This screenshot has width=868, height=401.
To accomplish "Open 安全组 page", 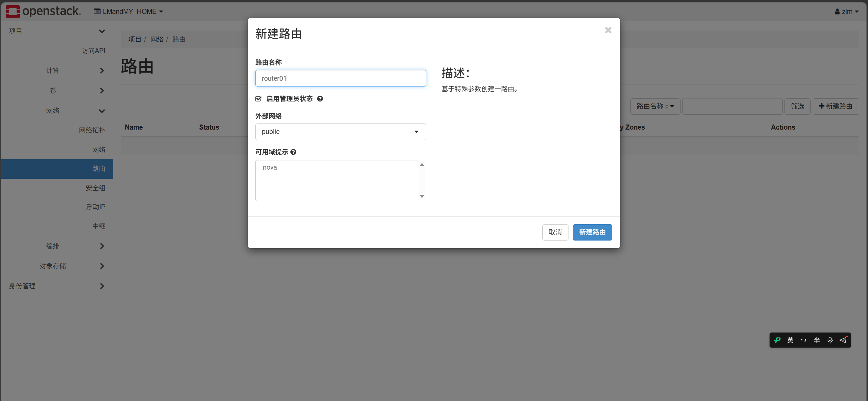I will click(x=95, y=188).
